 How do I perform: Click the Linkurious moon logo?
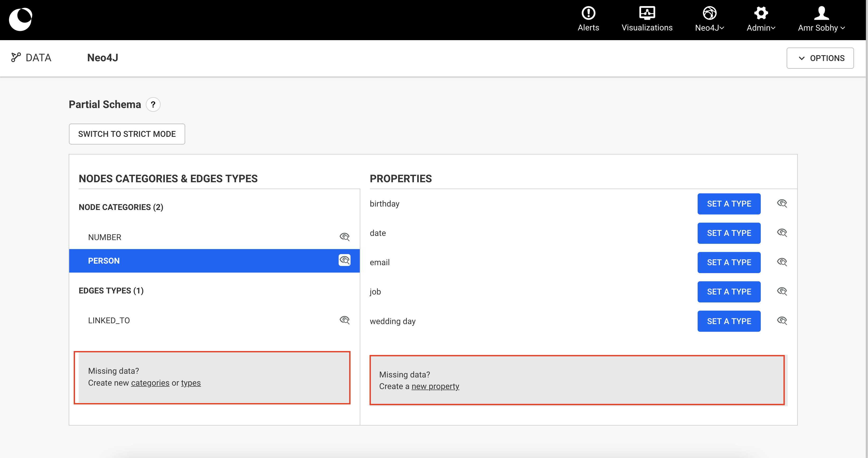21,20
